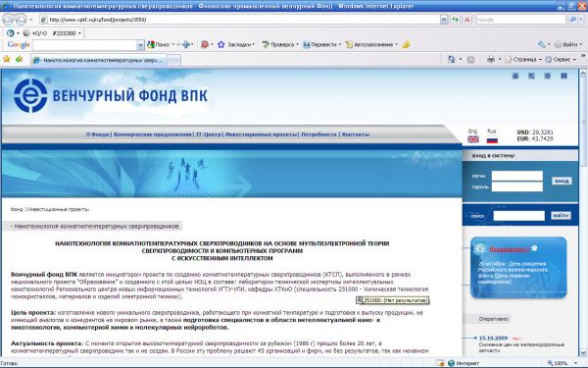
Task: Switch to the Нанотехнология browser tab
Action: 99,60
